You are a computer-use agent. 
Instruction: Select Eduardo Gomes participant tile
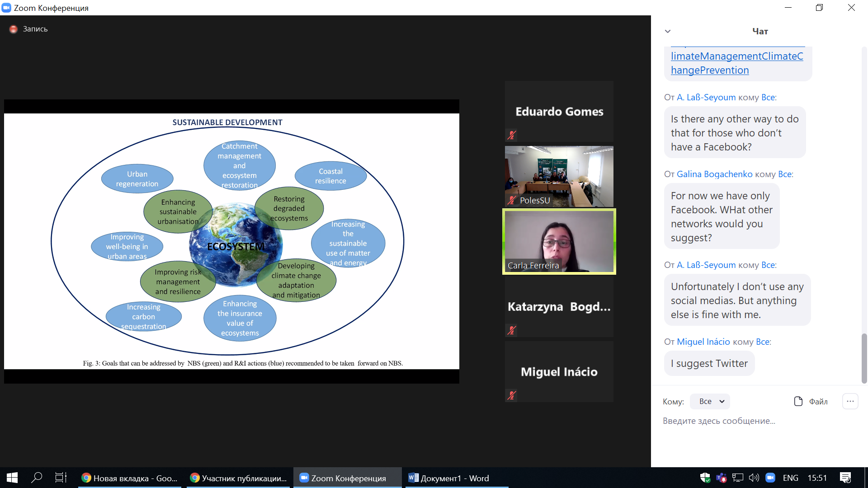tap(559, 112)
